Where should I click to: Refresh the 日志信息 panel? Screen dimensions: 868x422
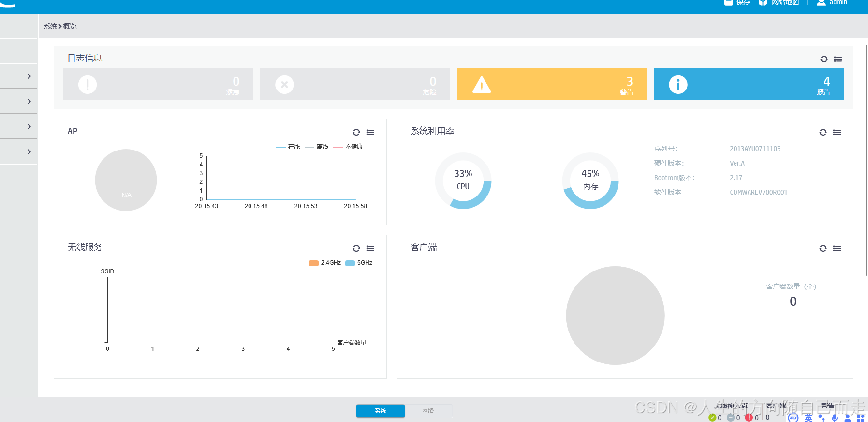point(824,59)
